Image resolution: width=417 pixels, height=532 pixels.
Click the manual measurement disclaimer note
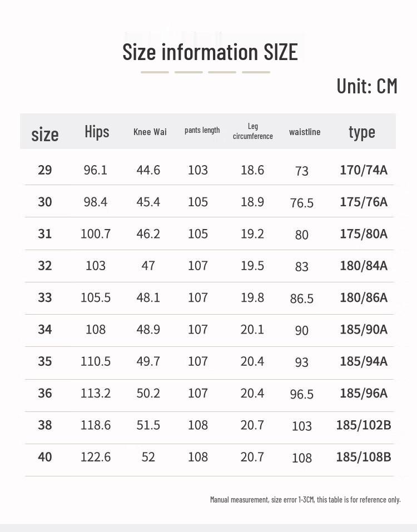tap(305, 500)
